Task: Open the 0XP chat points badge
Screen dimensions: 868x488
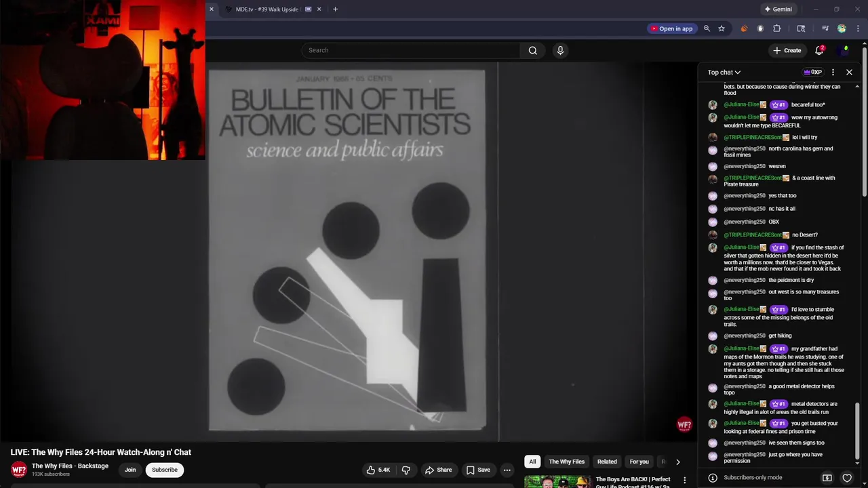Action: 812,72
